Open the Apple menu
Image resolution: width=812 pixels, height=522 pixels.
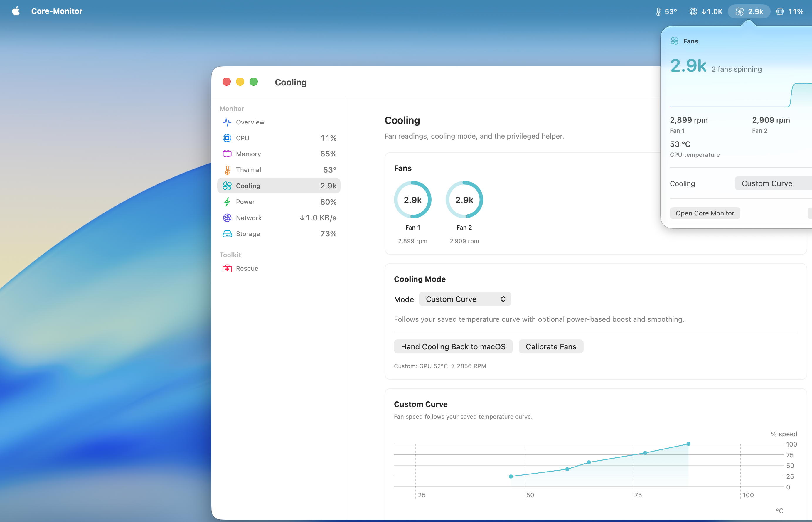pyautogui.click(x=16, y=11)
